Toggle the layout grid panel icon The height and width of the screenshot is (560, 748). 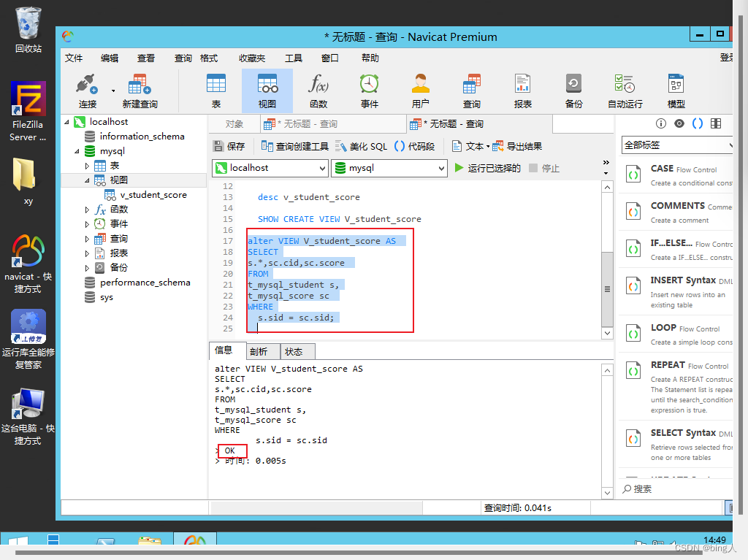click(716, 123)
